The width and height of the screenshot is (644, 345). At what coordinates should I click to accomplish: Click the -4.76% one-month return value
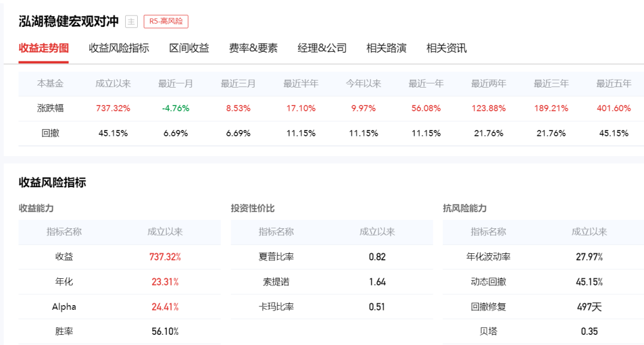coord(175,108)
